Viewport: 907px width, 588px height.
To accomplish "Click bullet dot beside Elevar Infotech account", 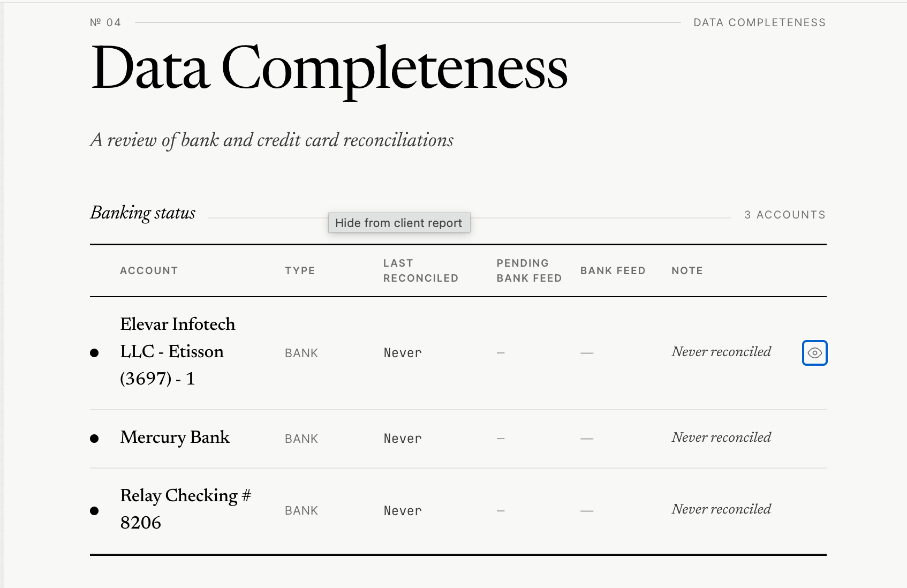I will point(94,353).
